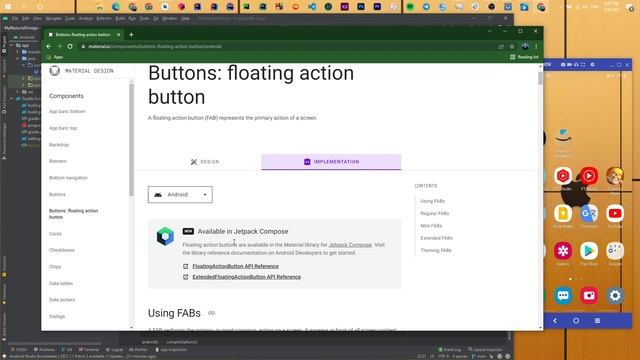Image resolution: width=640 pixels, height=360 pixels.
Task: Open Visual Studio Code from the taskbar
Action: pos(312,7)
